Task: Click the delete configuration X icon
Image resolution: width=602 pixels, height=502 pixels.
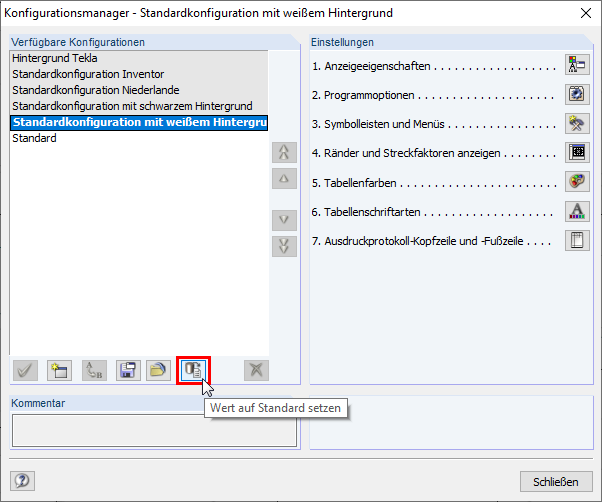Action: pyautogui.click(x=256, y=370)
